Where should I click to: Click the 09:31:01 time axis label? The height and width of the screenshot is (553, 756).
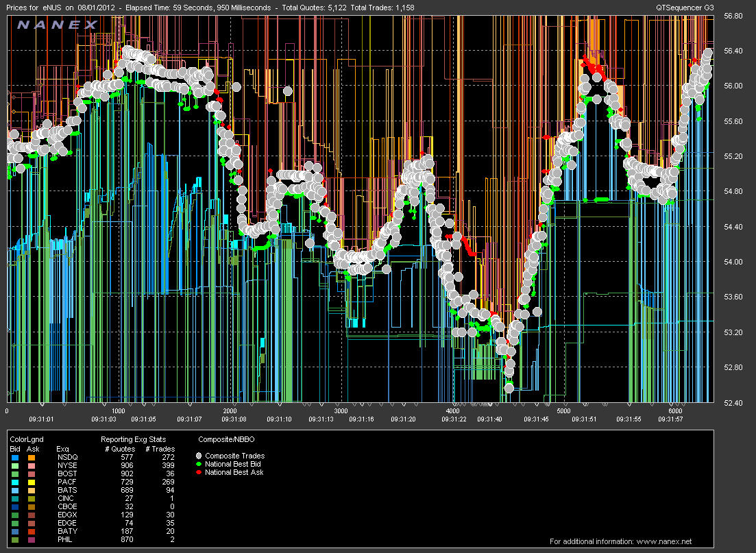[41, 419]
